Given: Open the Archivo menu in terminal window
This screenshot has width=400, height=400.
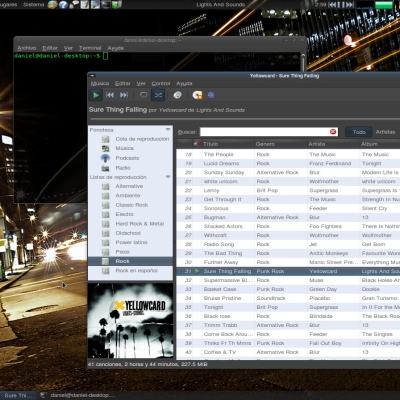Looking at the screenshot, I should 27,48.
